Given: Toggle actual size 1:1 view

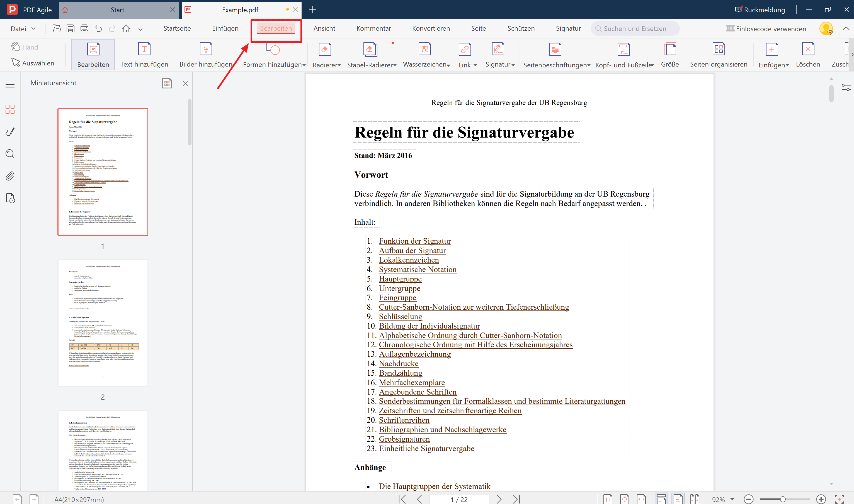Looking at the screenshot, I should coord(608,499).
